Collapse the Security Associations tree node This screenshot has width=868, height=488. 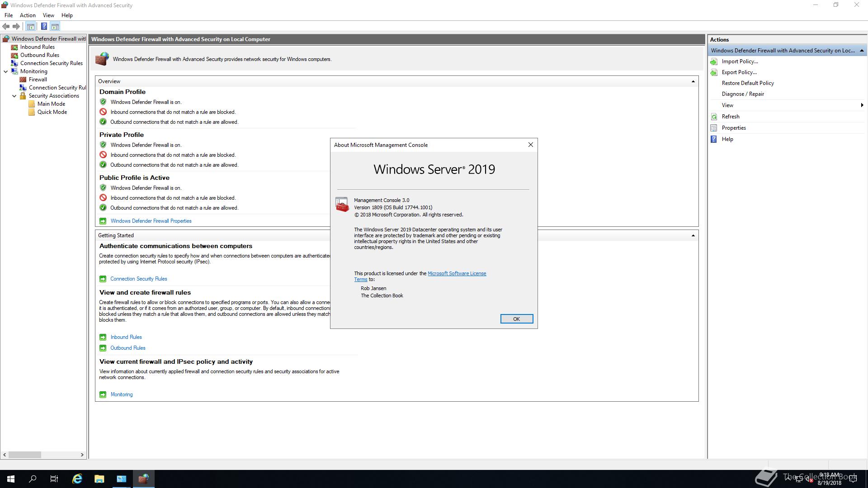point(14,96)
